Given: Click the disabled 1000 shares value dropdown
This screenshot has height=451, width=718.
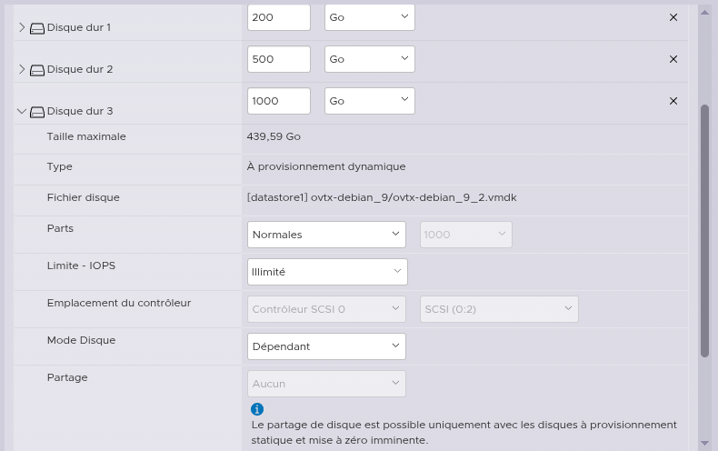Looking at the screenshot, I should (466, 234).
